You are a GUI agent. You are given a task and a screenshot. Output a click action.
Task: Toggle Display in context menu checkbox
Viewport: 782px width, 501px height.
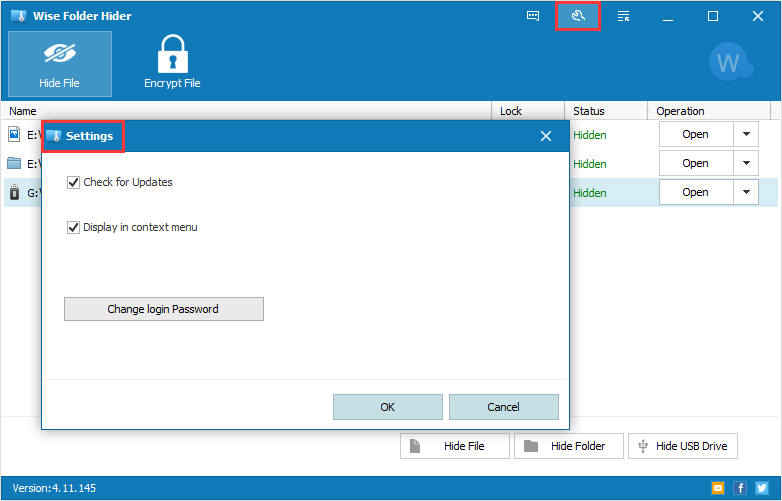click(x=73, y=228)
